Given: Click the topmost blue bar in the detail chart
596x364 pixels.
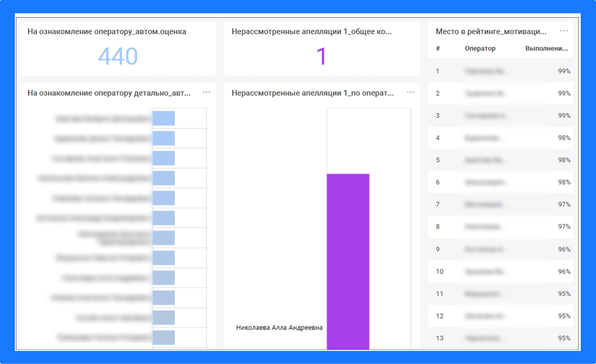Looking at the screenshot, I should pyautogui.click(x=164, y=118).
